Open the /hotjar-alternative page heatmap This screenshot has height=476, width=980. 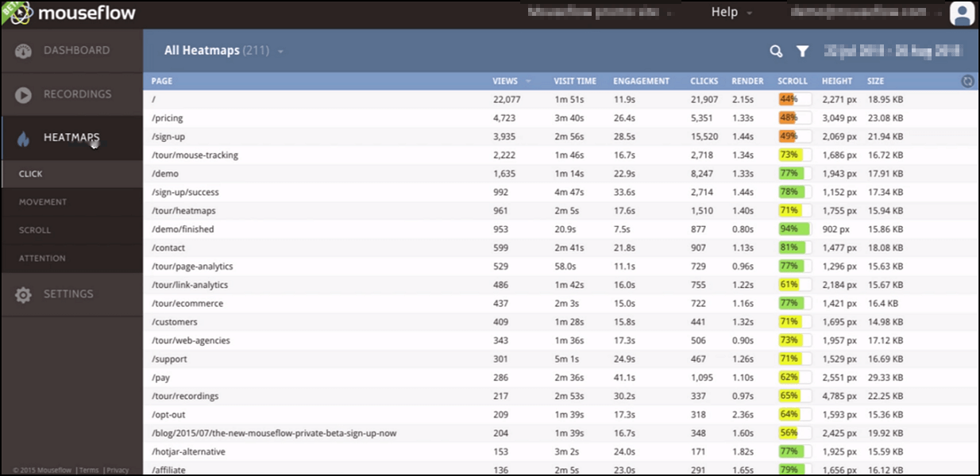coord(188,452)
